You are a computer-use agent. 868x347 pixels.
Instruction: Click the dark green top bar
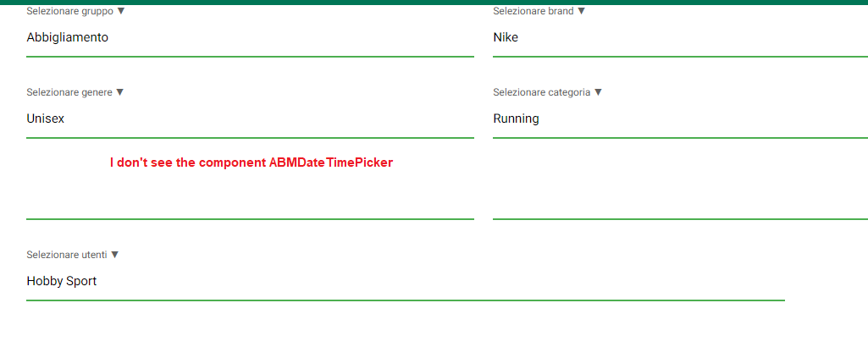(434, 2)
